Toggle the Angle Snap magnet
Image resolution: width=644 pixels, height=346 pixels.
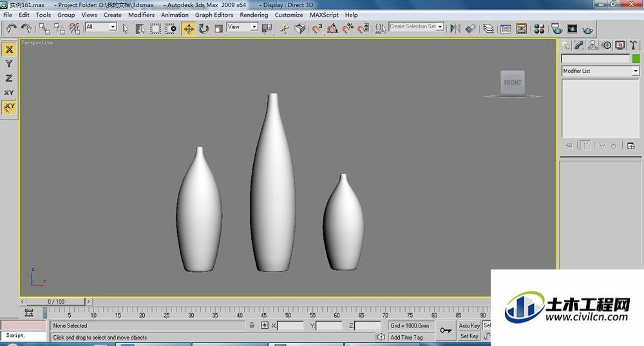(332, 29)
